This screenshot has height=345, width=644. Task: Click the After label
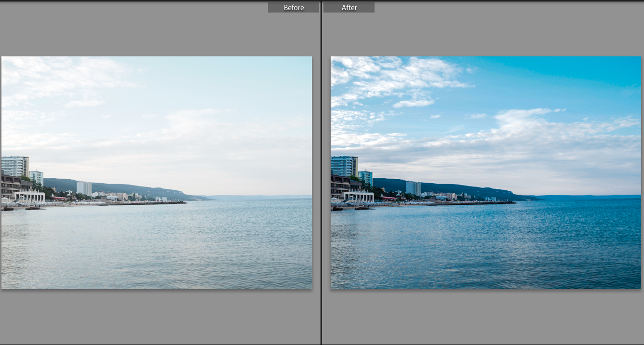(x=349, y=7)
